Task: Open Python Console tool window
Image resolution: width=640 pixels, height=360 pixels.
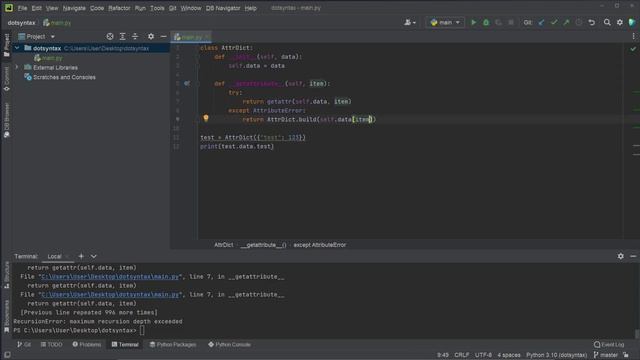Action: [x=229, y=344]
